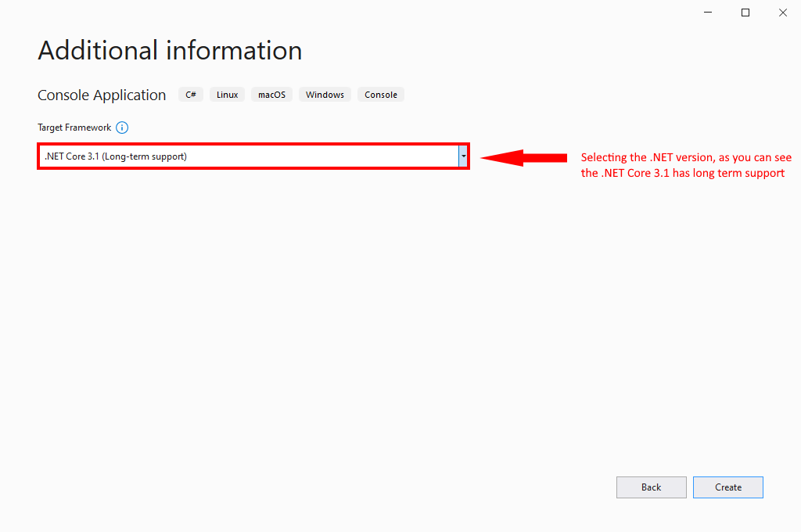Image resolution: width=801 pixels, height=532 pixels.
Task: Click the macOS tag
Action: (x=271, y=95)
